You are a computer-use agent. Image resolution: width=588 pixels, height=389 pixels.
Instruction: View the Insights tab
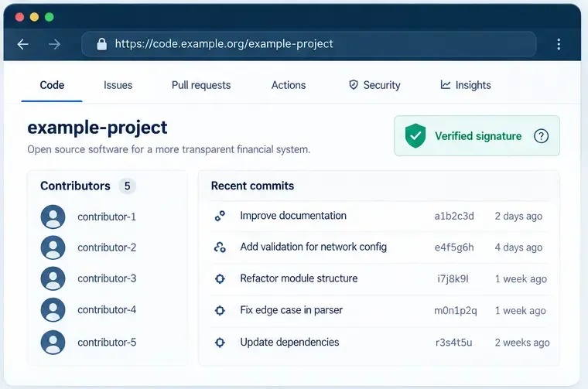pos(466,85)
